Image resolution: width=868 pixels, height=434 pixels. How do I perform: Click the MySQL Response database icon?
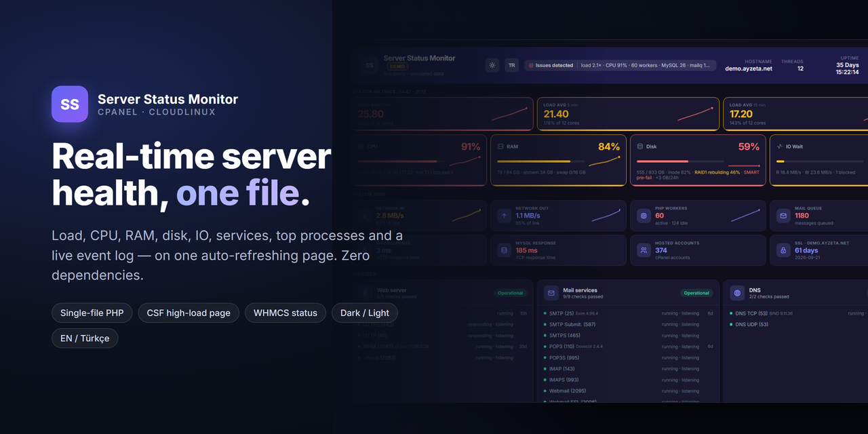point(504,250)
